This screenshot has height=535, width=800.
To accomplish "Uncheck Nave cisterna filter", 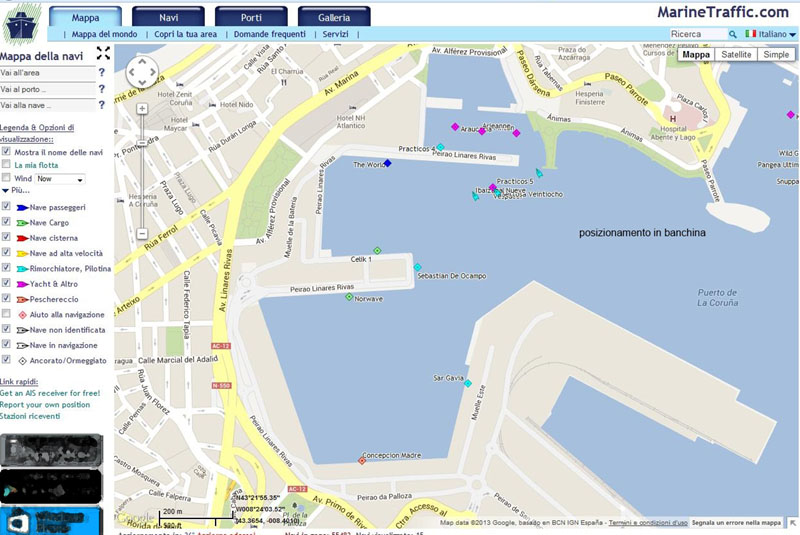I will coord(6,237).
